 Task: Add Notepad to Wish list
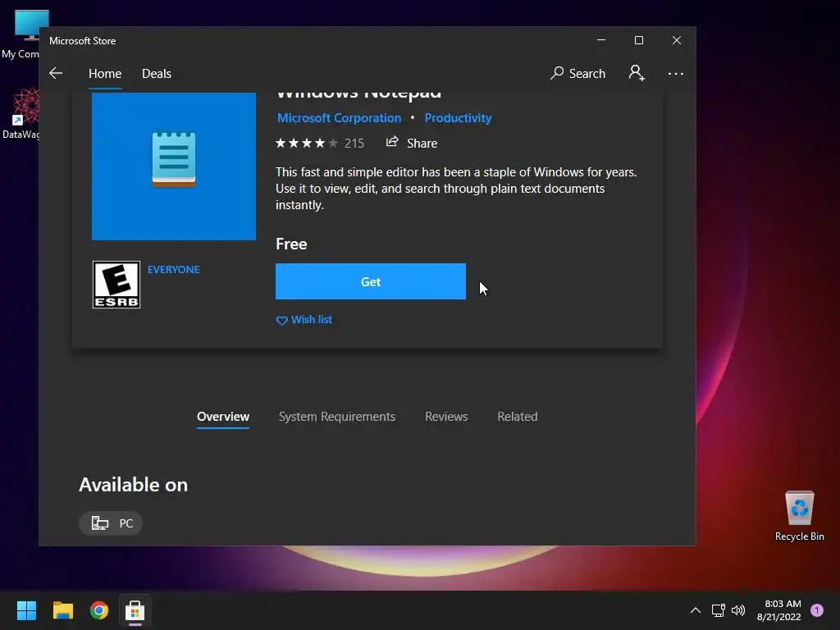(x=304, y=320)
